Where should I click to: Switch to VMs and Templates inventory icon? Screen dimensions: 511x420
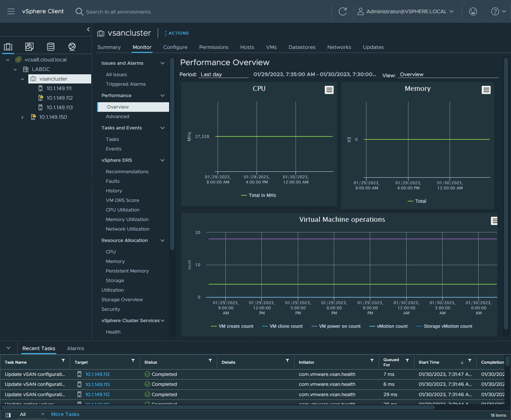[x=29, y=47]
